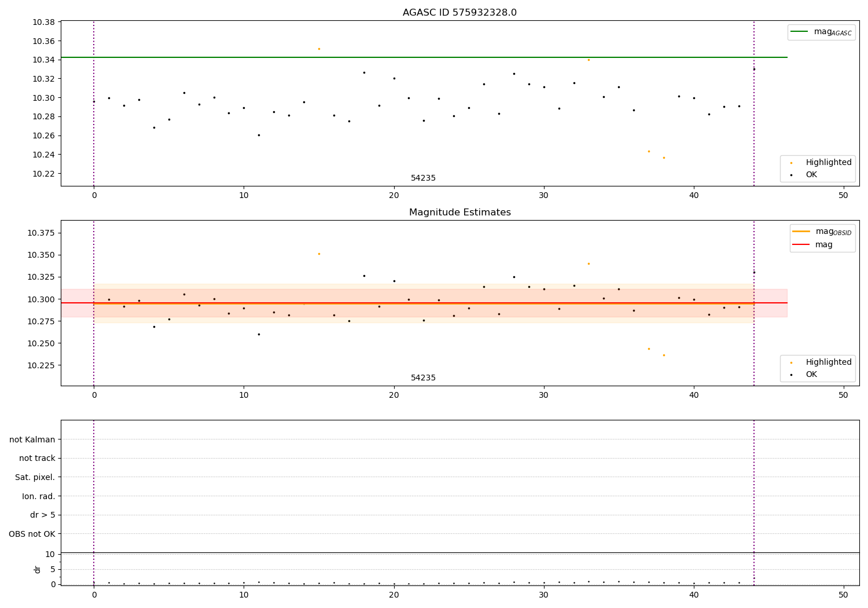Click the red mag line in Magnitude Estimates
868x608 pixels.
(424, 303)
